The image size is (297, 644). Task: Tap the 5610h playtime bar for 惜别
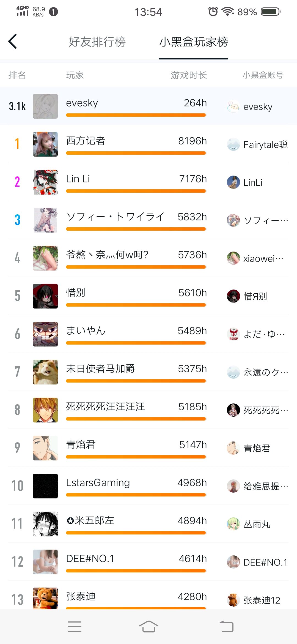[x=136, y=305]
